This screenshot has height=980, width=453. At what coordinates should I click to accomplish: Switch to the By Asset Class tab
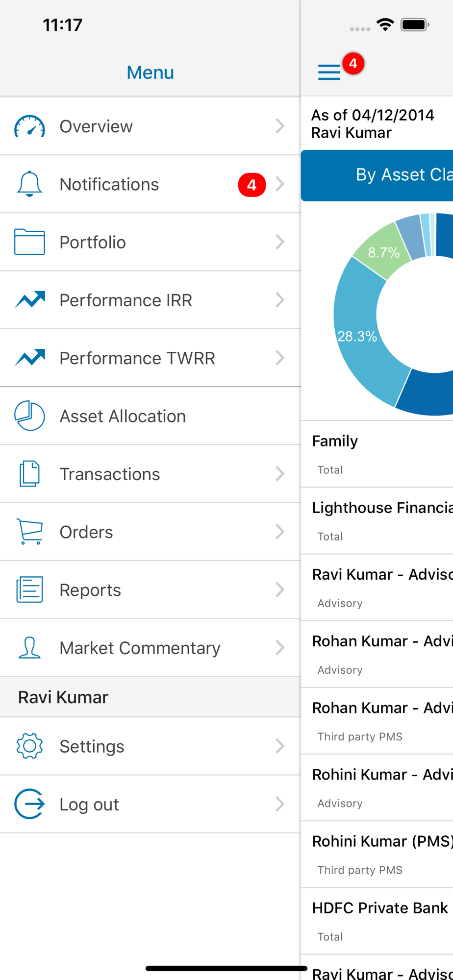(377, 175)
